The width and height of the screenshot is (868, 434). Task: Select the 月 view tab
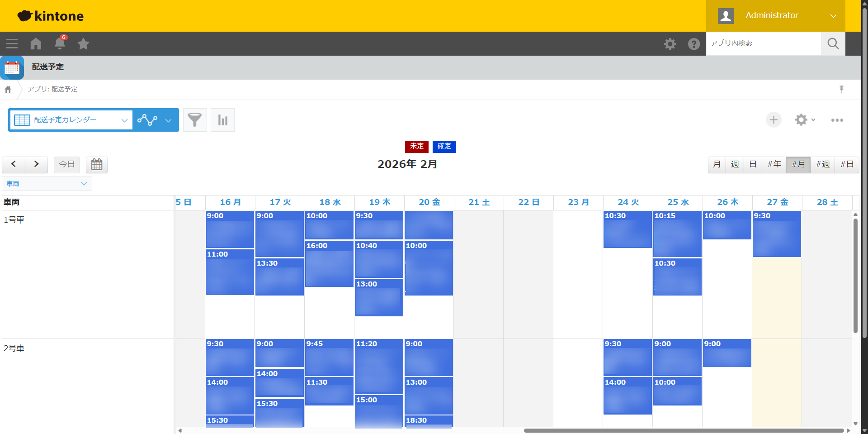tap(717, 164)
